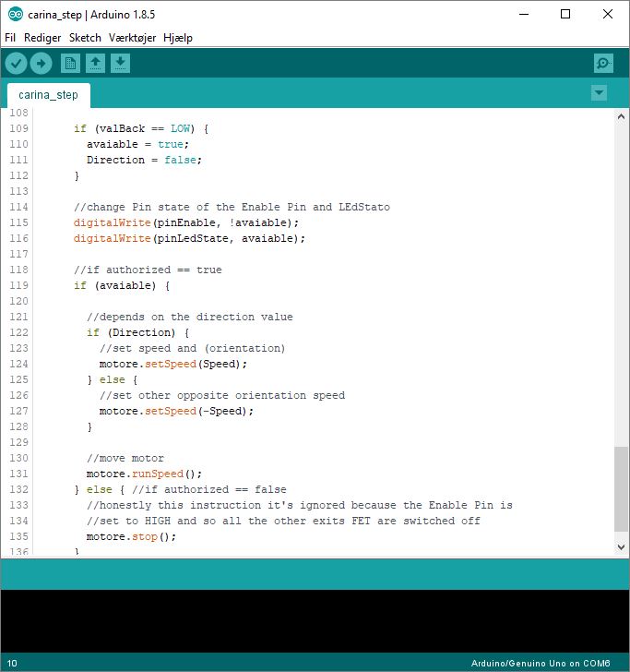630x672 pixels.
Task: Click 'motore.setSpeed(Speed);' line
Action: point(173,364)
